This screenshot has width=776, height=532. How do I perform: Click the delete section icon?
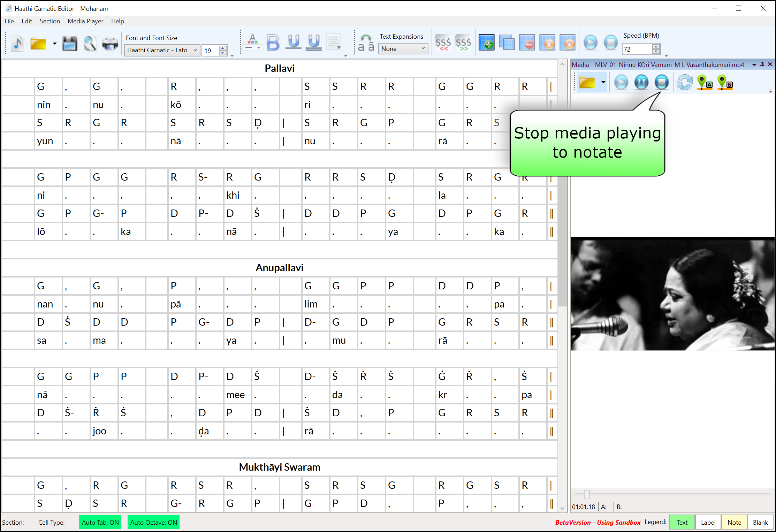(527, 43)
